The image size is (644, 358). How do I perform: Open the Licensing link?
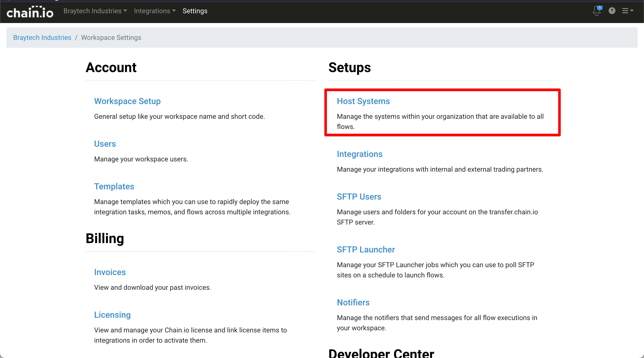(112, 315)
